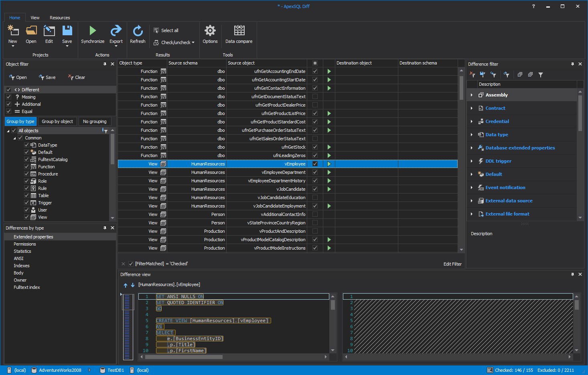The height and width of the screenshot is (375, 588).
Task: Save the current object filter
Action: (47, 77)
